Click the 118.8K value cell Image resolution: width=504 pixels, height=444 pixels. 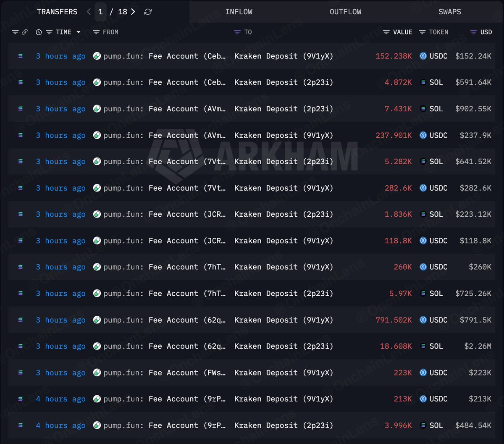click(398, 241)
